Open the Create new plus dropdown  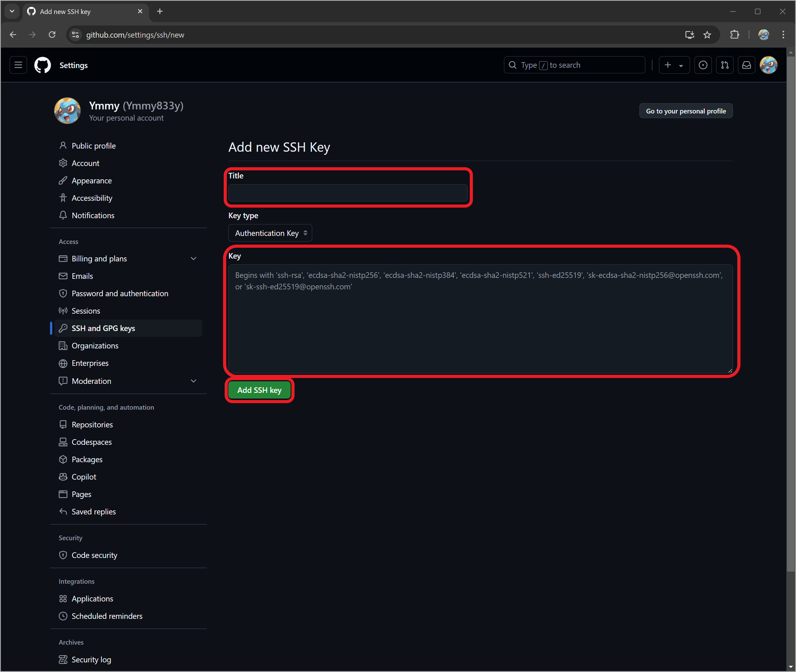(x=673, y=65)
